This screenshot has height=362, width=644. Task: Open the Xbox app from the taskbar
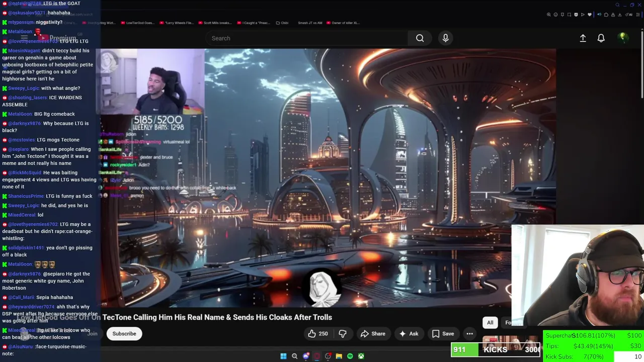click(x=361, y=356)
